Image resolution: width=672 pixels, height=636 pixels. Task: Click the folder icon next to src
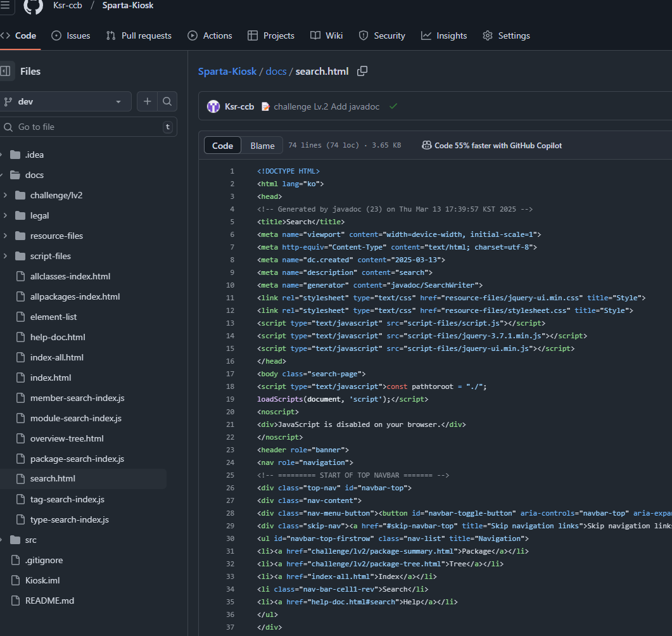click(x=15, y=540)
